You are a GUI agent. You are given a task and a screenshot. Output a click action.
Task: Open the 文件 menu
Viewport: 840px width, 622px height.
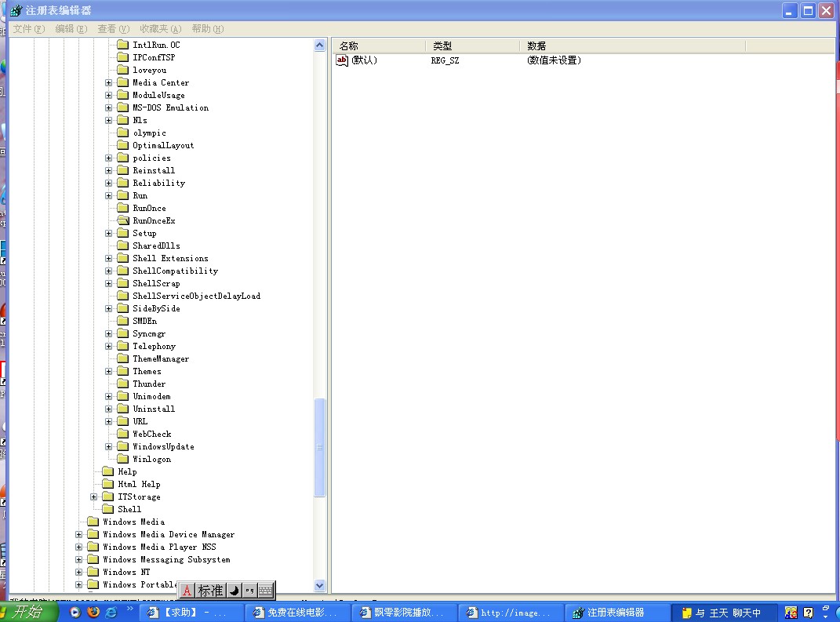pos(28,29)
